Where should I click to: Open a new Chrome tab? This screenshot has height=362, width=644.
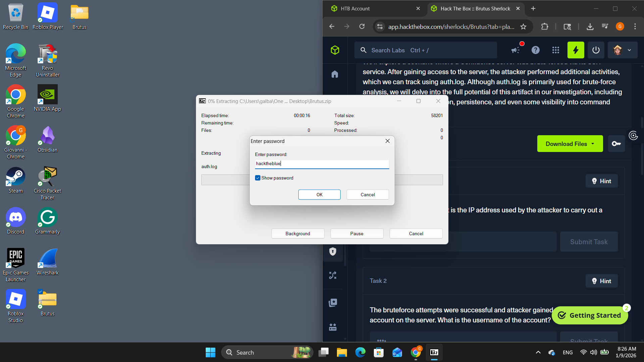click(x=533, y=9)
